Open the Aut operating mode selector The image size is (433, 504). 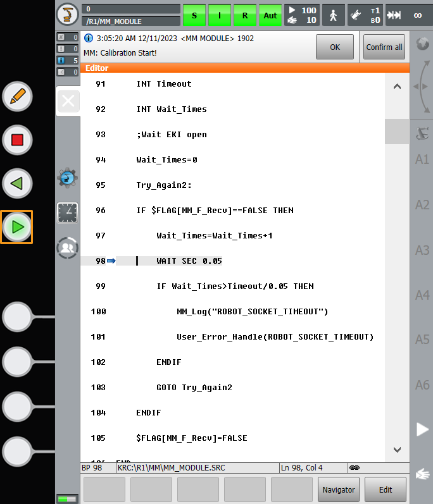point(270,15)
